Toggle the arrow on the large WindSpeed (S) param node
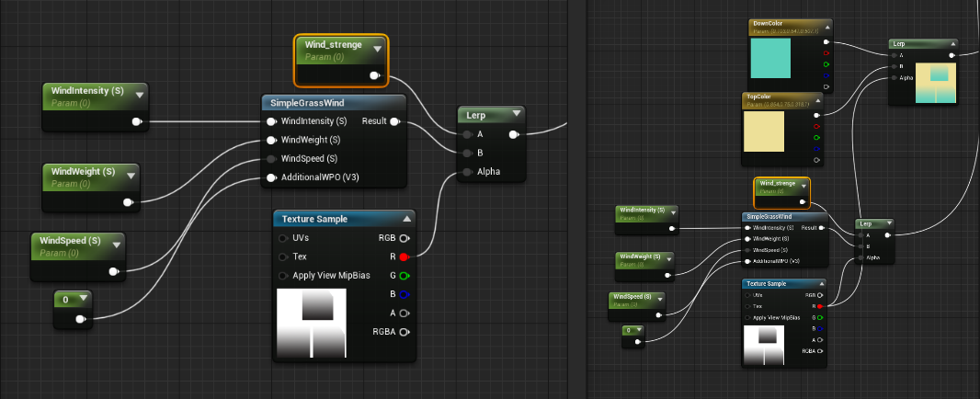This screenshot has height=399, width=980. [116, 245]
